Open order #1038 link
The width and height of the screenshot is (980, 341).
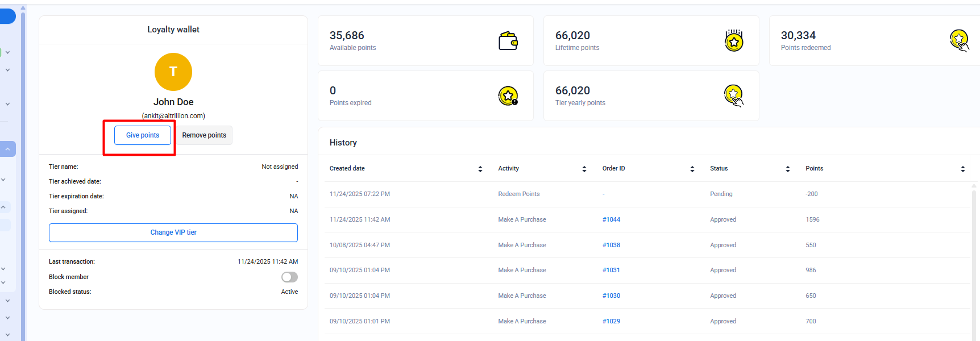[x=611, y=245]
